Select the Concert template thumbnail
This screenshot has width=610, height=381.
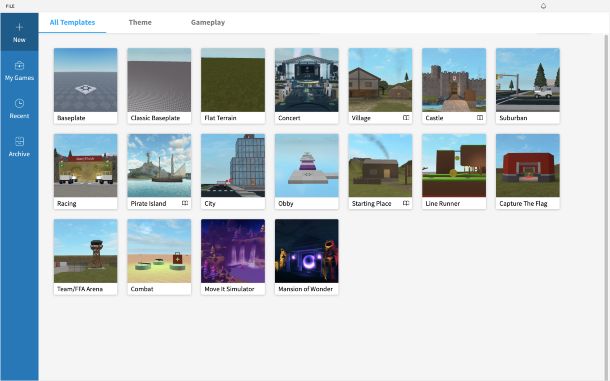click(307, 80)
